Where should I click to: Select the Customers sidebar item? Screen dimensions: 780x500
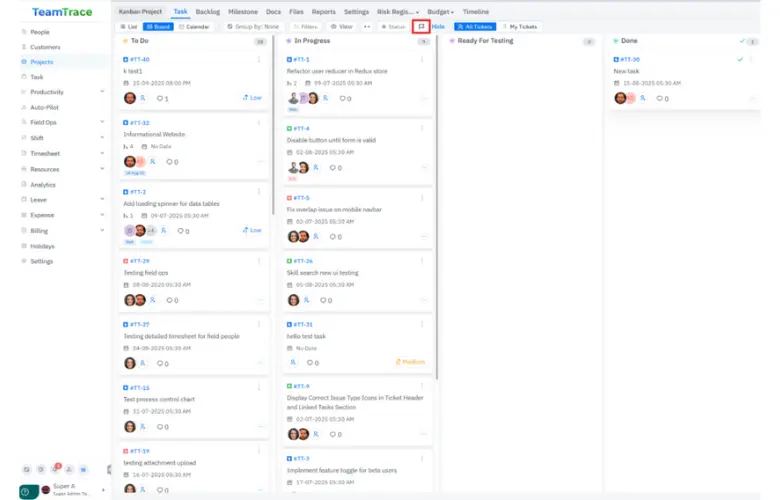point(44,47)
